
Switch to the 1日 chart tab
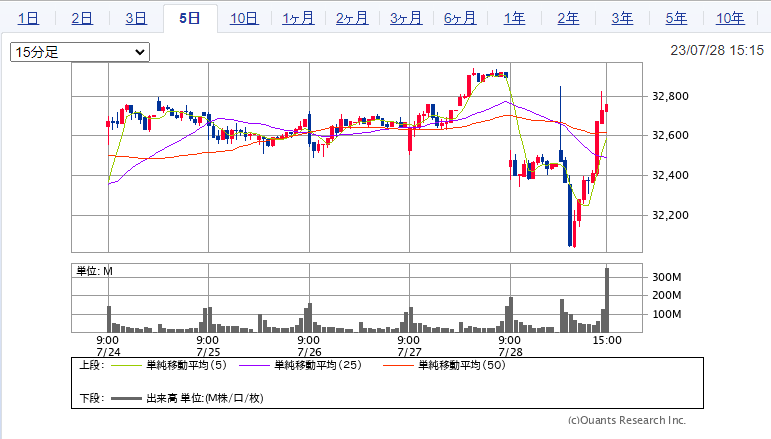click(28, 18)
